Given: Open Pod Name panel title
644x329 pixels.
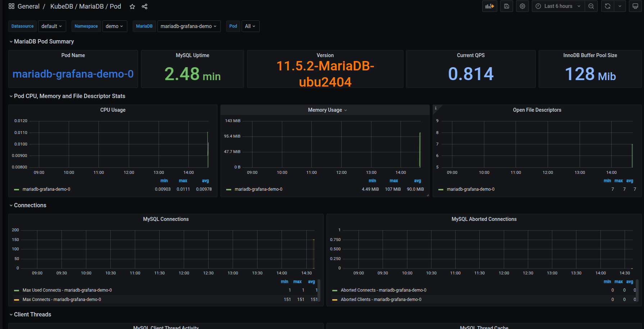Looking at the screenshot, I should [x=73, y=55].
